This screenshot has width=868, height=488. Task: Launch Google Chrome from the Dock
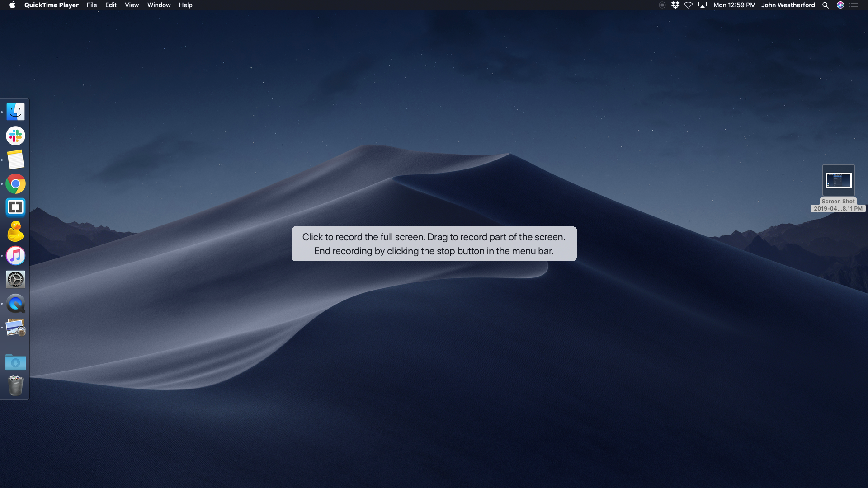tap(15, 184)
